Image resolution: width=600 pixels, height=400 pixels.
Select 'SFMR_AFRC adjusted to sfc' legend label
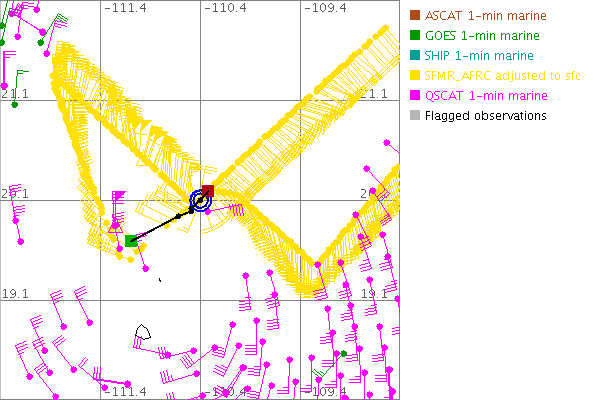(x=502, y=76)
